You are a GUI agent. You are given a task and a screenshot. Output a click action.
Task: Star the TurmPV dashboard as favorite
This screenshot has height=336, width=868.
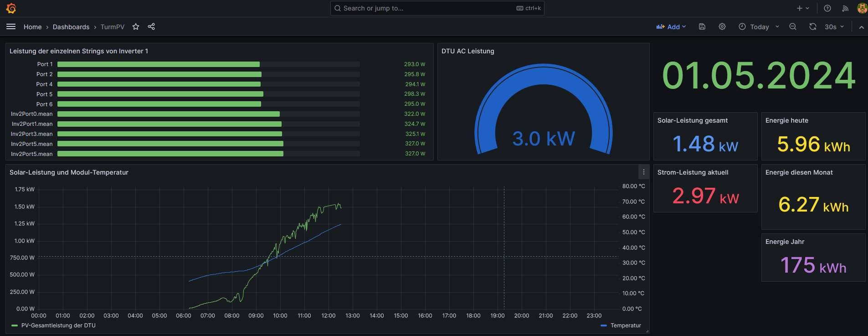(x=136, y=27)
